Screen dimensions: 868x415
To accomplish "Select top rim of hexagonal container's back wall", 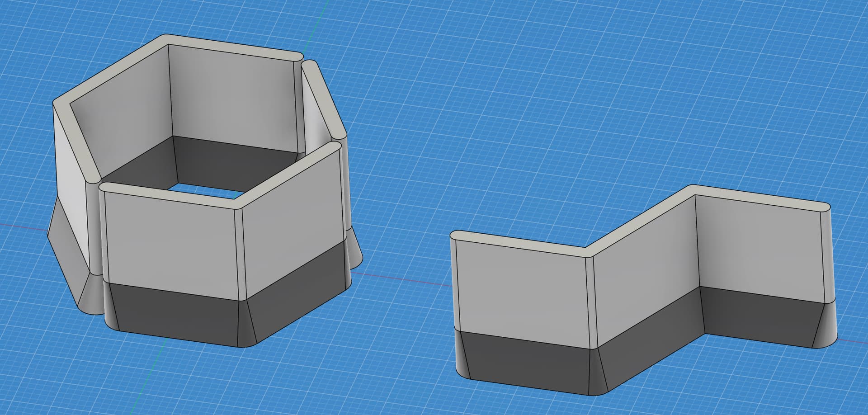I will (x=235, y=51).
